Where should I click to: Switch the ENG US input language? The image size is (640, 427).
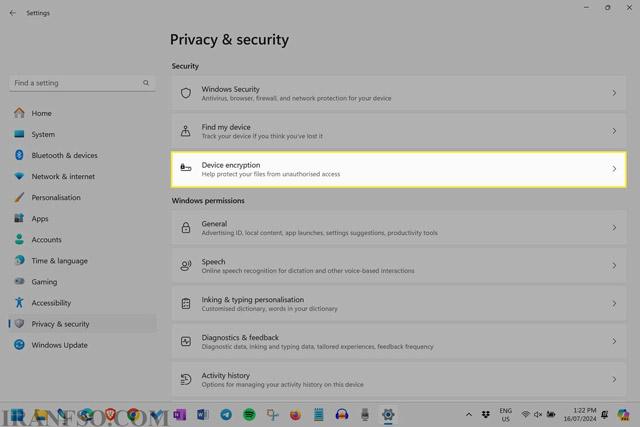click(x=506, y=415)
